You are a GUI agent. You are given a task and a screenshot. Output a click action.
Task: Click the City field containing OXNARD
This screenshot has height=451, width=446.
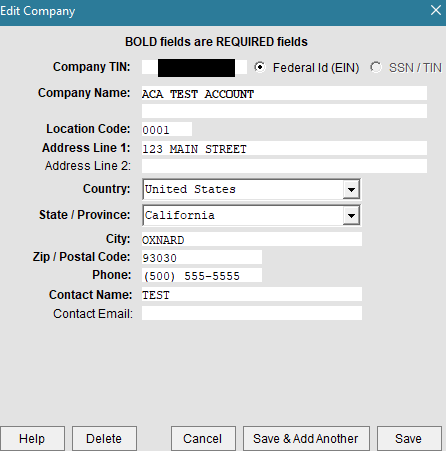[x=252, y=239]
